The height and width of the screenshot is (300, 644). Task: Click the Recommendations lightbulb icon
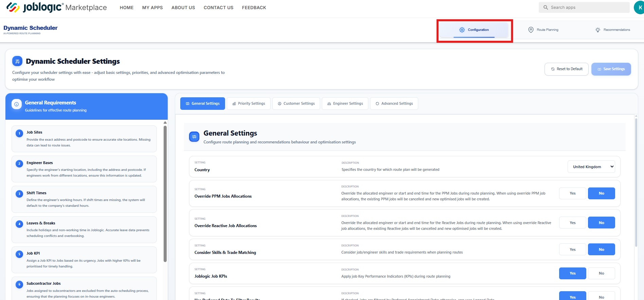(x=598, y=30)
